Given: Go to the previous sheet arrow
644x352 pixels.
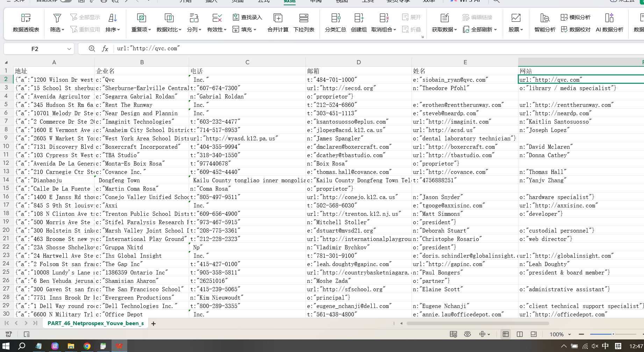Looking at the screenshot, I should 16,323.
